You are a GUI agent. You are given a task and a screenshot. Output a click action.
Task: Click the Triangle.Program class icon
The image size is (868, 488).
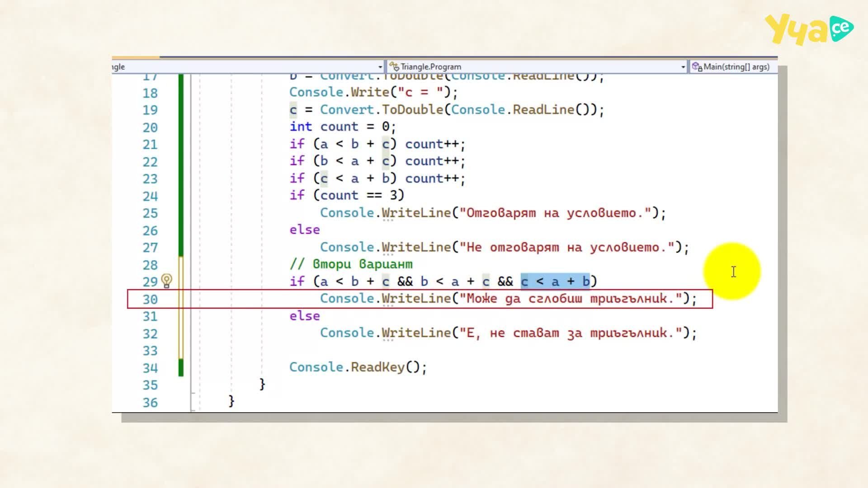point(394,67)
